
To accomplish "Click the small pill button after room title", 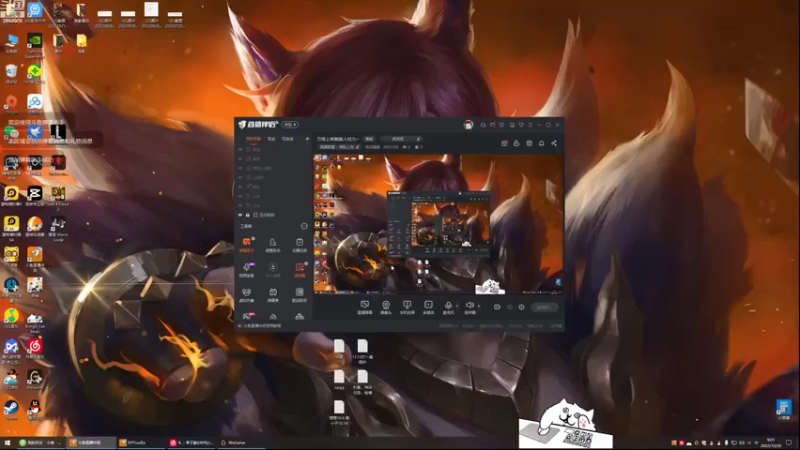I will (369, 139).
